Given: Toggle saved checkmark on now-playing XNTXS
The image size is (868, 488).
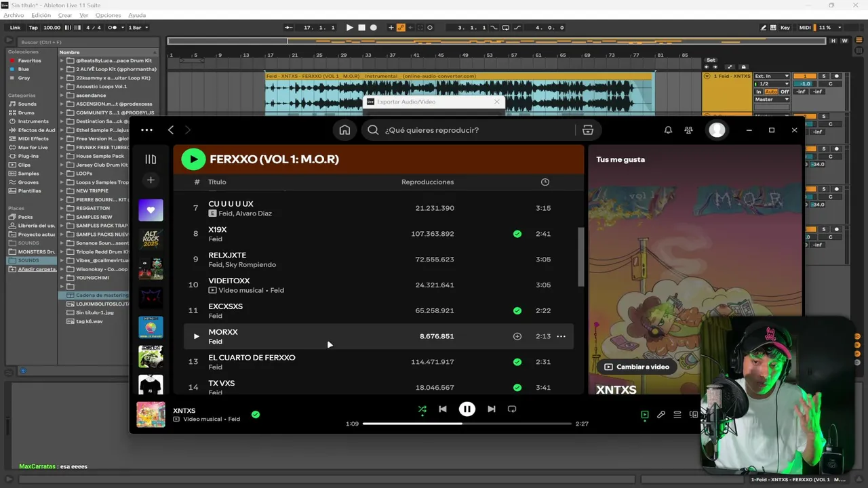Looking at the screenshot, I should tap(256, 414).
